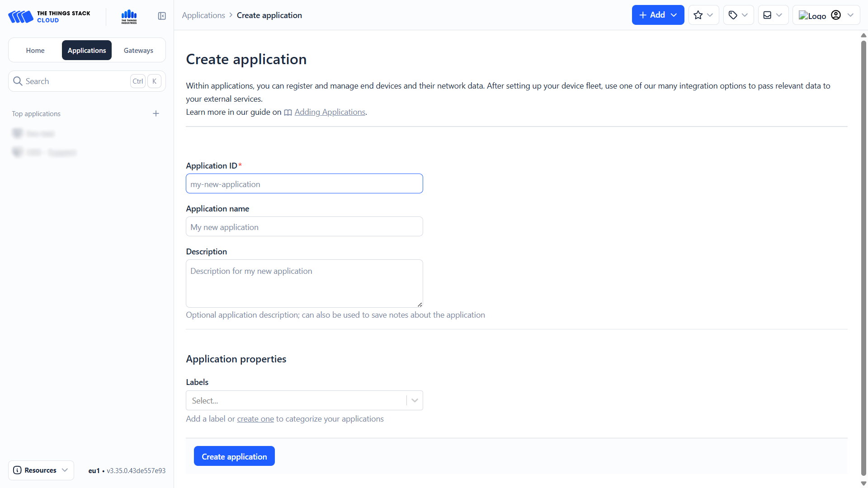Screen dimensions: 868x488
Task: Open the Labels select dropdown
Action: tap(304, 401)
